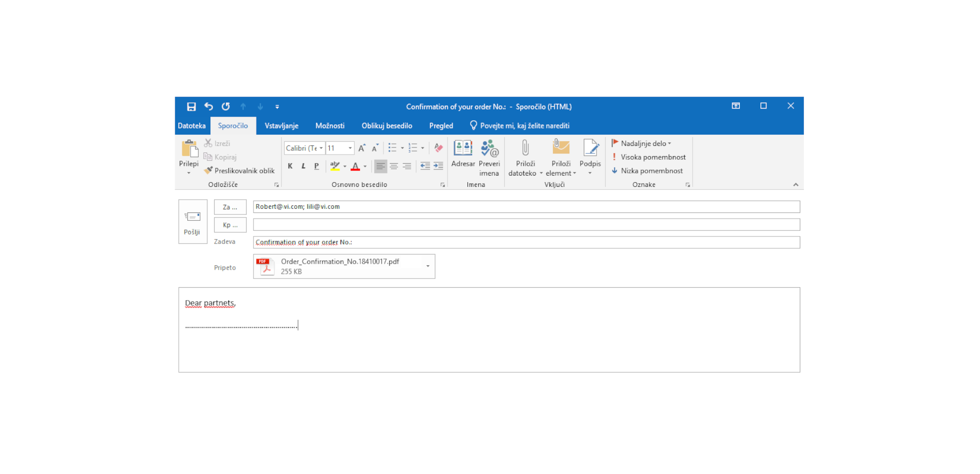Open Oznake tags dialog launcher

point(688,185)
